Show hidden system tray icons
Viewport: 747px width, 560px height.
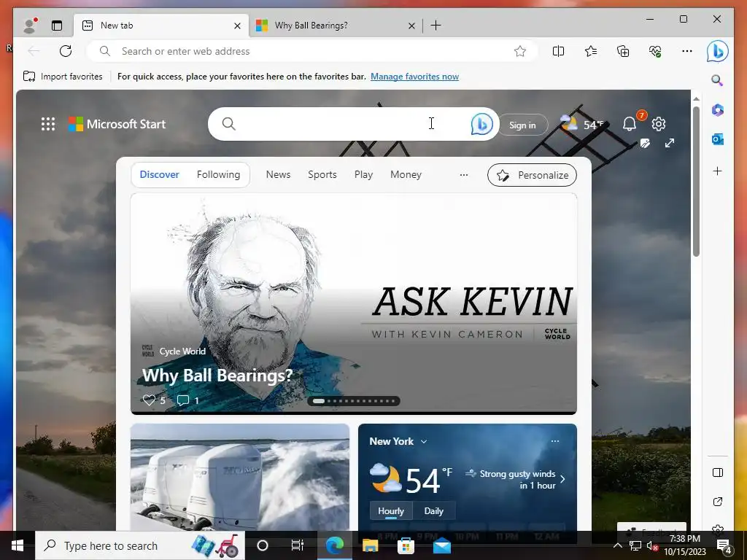click(x=617, y=545)
